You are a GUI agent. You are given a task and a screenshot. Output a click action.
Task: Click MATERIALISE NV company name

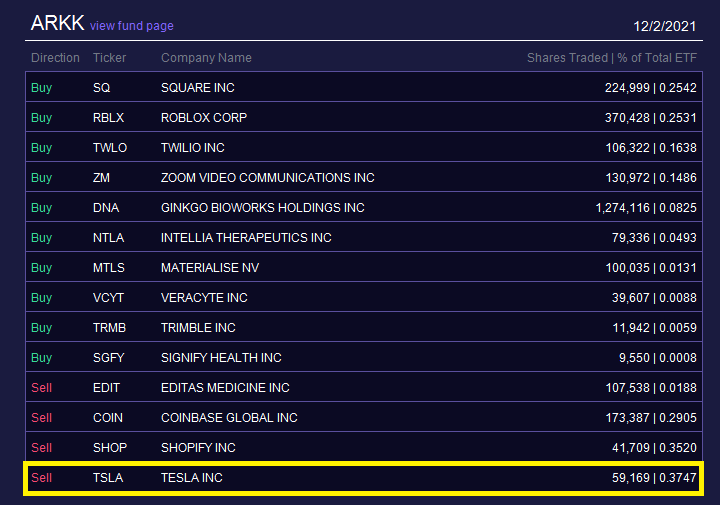coord(210,268)
